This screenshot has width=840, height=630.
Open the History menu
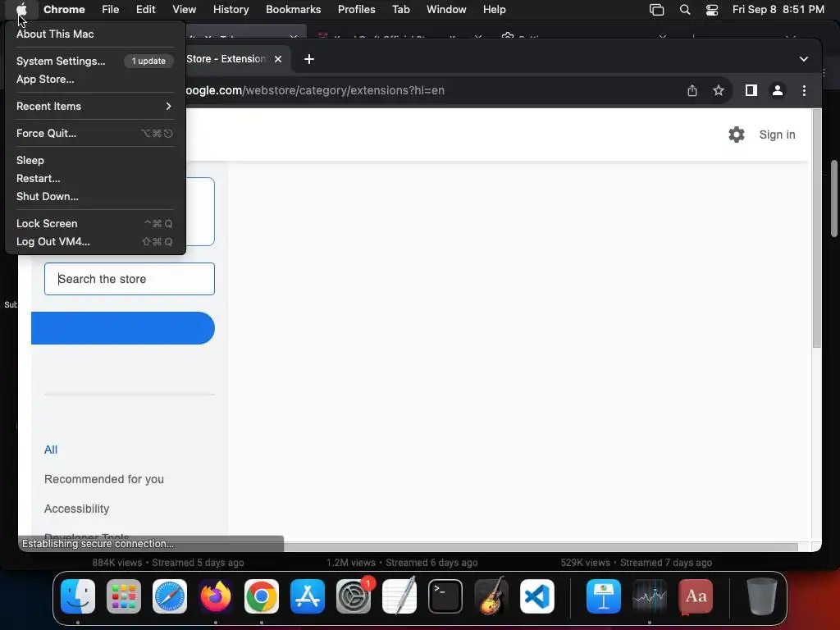pos(231,9)
